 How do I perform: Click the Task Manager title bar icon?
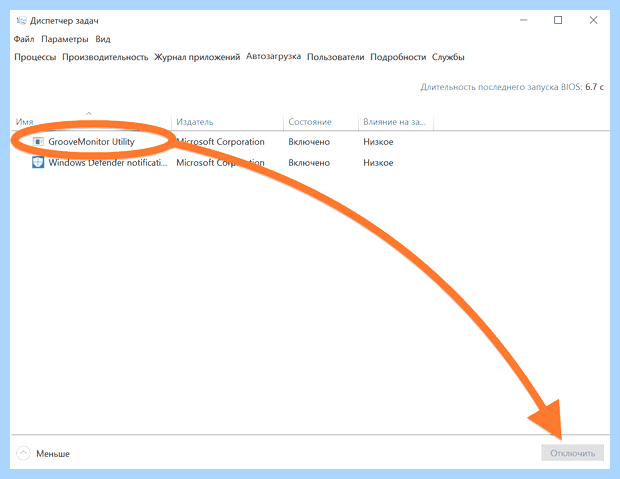21,21
